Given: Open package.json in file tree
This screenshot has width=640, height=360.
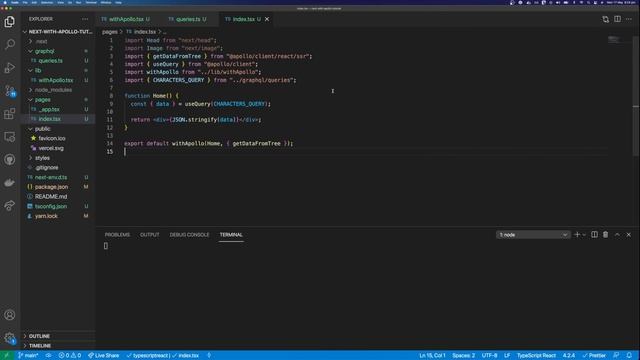Looking at the screenshot, I should click(58, 187).
